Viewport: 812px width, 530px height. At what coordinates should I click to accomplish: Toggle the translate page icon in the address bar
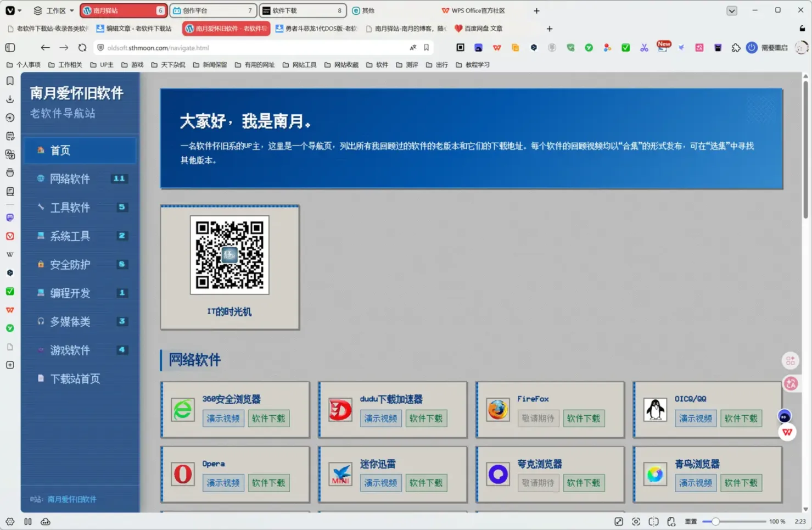click(x=413, y=48)
